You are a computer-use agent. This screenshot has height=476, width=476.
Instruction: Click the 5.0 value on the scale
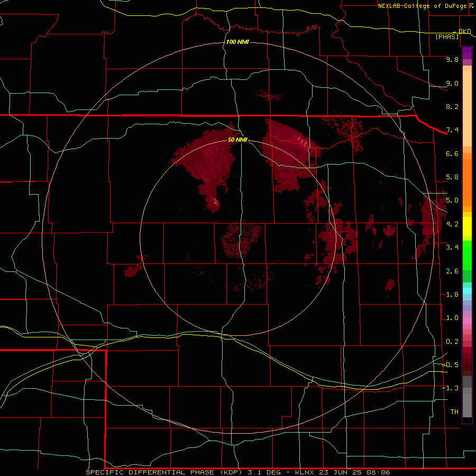click(x=452, y=200)
